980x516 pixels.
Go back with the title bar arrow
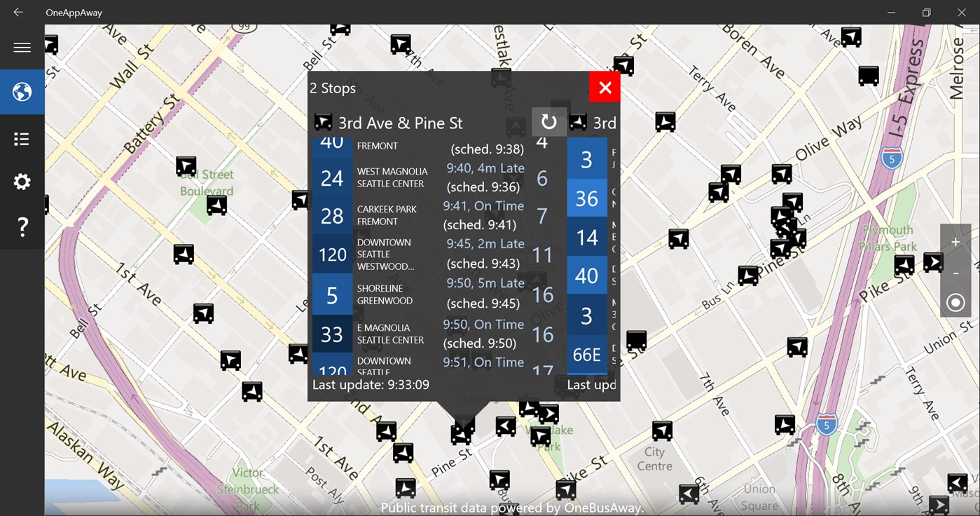[x=18, y=13]
